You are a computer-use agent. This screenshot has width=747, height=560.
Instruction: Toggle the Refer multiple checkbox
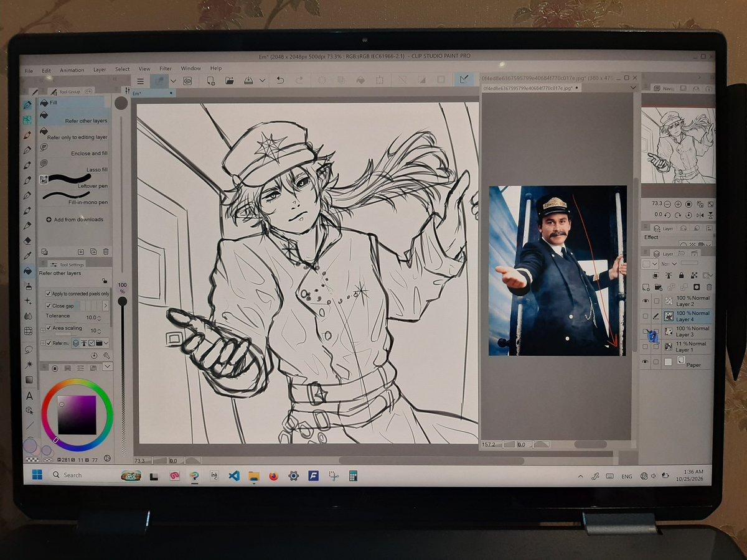(x=49, y=343)
